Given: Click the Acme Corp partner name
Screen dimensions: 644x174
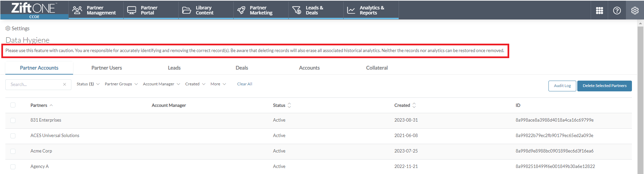Looking at the screenshot, I should click(41, 151).
